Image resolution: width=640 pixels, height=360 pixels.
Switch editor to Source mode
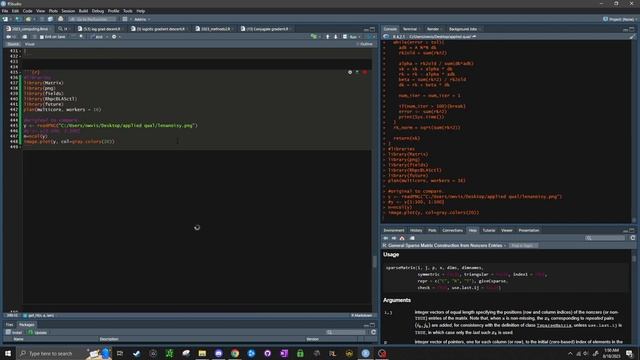coord(13,44)
